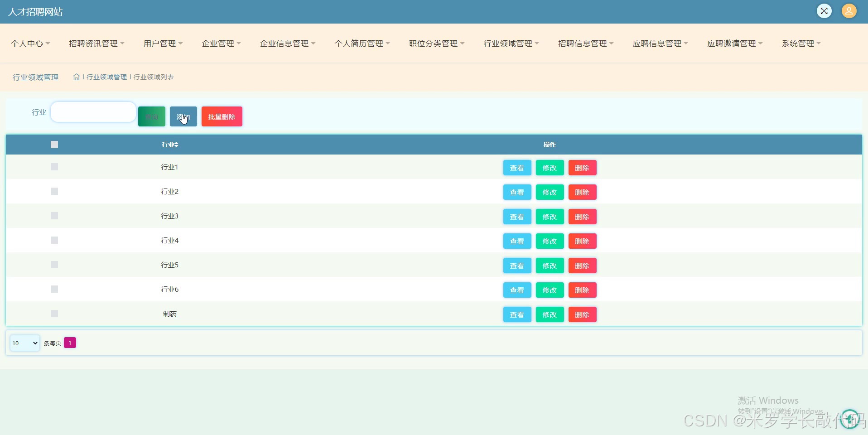Check the checkbox for row 行业5

pos(54,265)
